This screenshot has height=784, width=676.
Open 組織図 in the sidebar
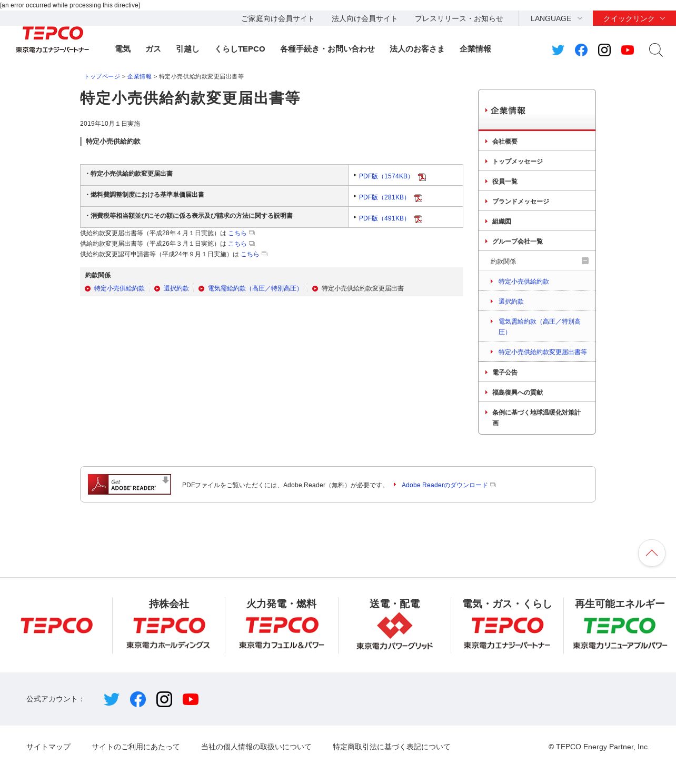537,222
